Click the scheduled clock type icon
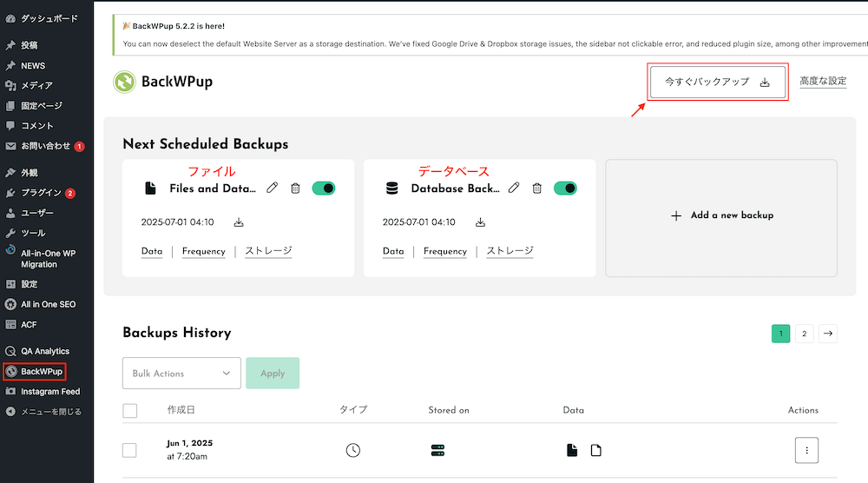Image resolution: width=868 pixels, height=483 pixels. click(x=353, y=450)
